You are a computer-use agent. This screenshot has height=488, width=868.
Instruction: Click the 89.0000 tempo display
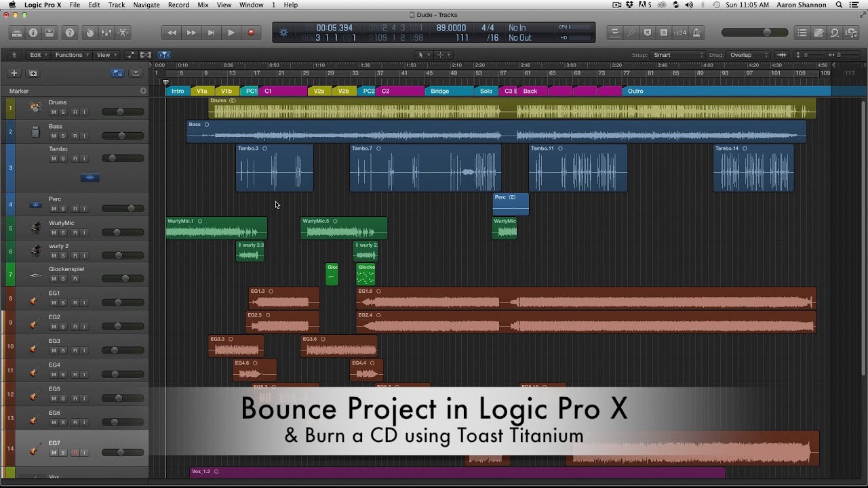coord(451,28)
